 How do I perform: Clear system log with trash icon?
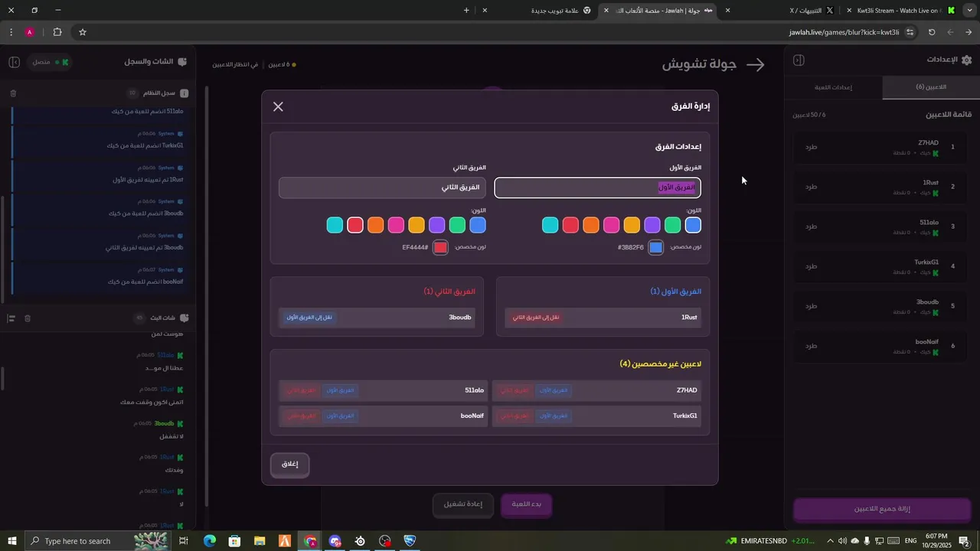click(x=13, y=93)
